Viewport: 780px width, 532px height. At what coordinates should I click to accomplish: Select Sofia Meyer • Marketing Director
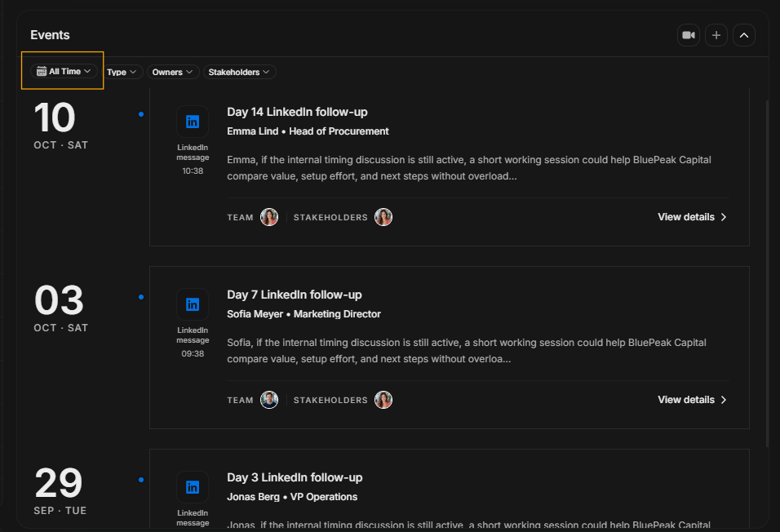coord(304,314)
